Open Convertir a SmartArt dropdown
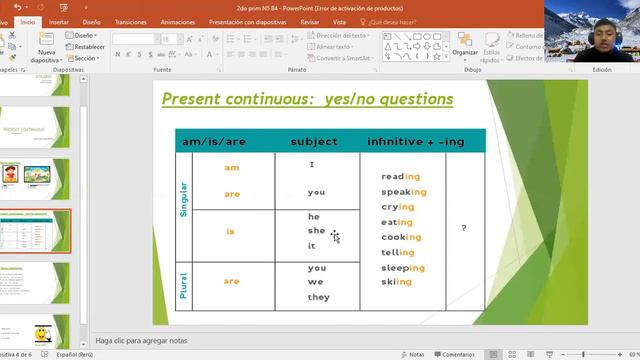This screenshot has width=640, height=360. point(340,58)
